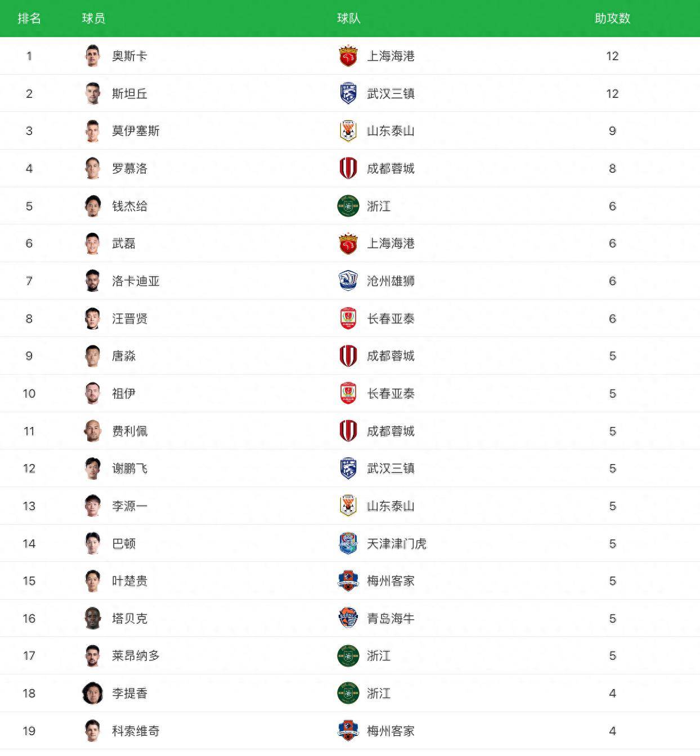
Task: Click the Qingdao Hainiu club logo
Action: 348,618
